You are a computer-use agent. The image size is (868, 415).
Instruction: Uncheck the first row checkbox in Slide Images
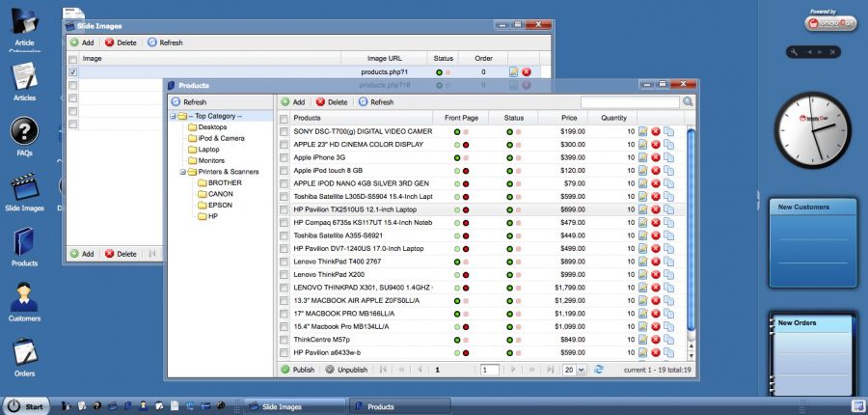click(72, 72)
